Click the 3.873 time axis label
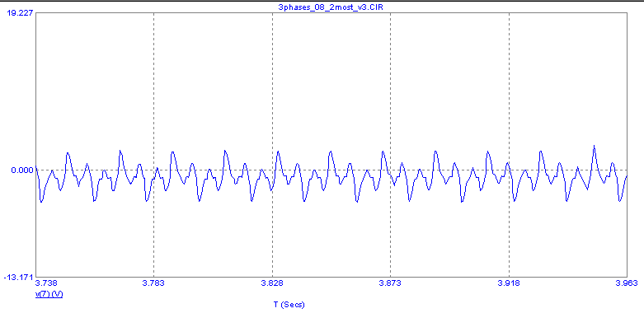This screenshot has width=644, height=313. coord(390,283)
